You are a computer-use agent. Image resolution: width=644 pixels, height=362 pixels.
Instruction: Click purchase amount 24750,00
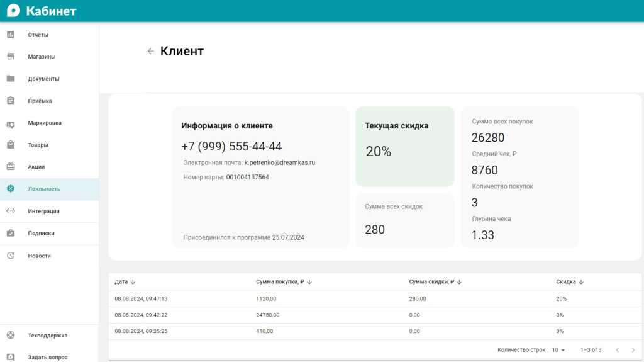click(267, 315)
